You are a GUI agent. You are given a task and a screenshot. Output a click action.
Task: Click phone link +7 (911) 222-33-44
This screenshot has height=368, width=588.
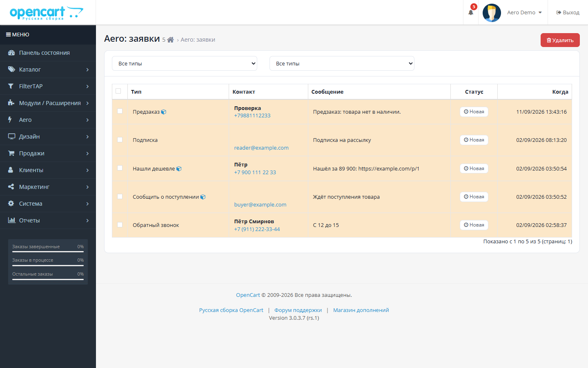(x=257, y=229)
